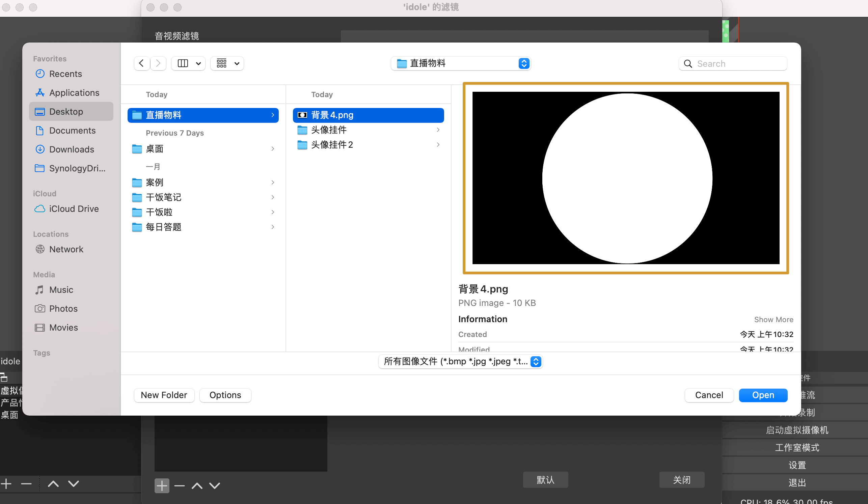Switch to column view icon
The width and height of the screenshot is (868, 504).
point(183,63)
